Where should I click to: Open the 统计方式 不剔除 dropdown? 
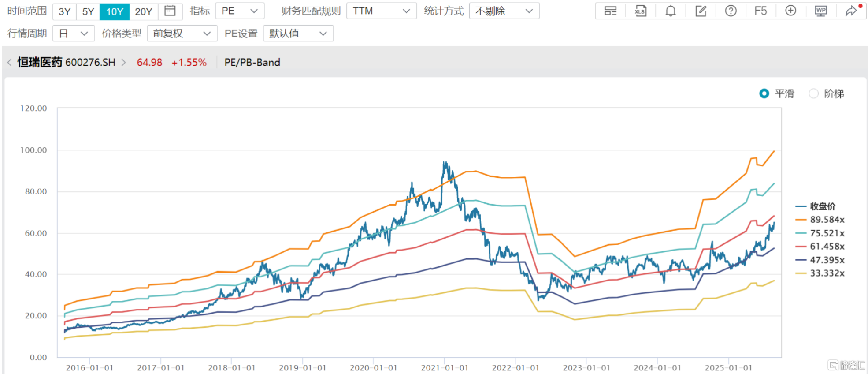504,11
